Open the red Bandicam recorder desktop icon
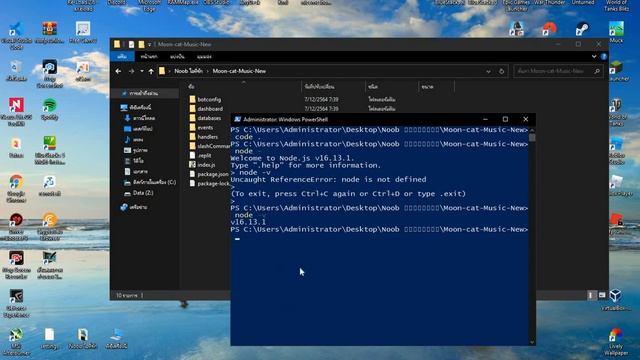640x360 pixels. point(16,258)
